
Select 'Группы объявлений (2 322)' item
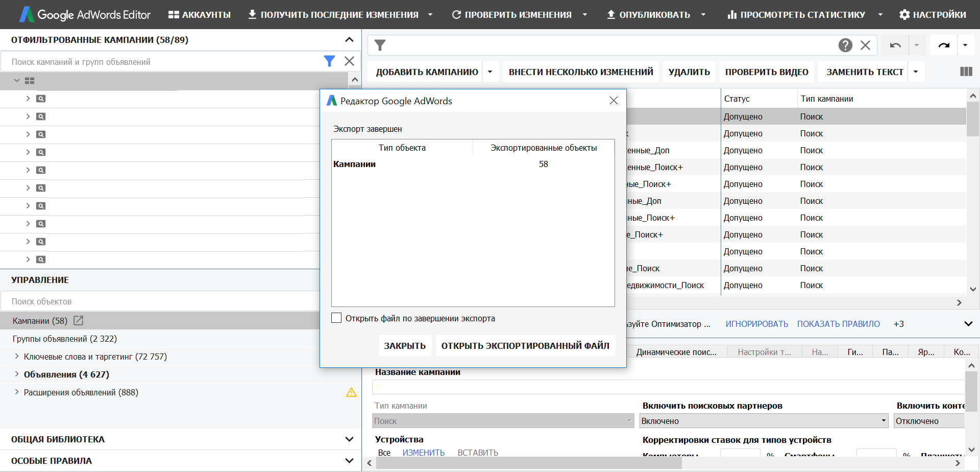65,339
